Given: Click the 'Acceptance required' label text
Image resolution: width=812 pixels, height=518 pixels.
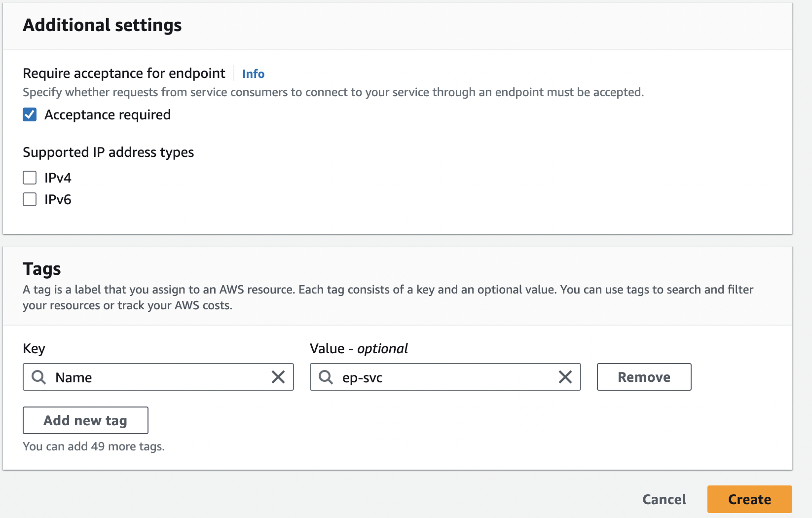Looking at the screenshot, I should point(108,115).
